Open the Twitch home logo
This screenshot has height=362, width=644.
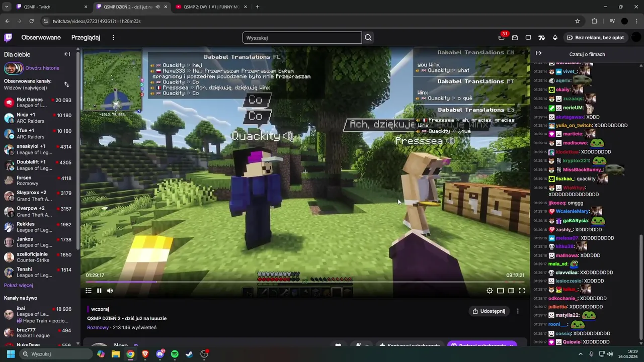click(x=8, y=38)
